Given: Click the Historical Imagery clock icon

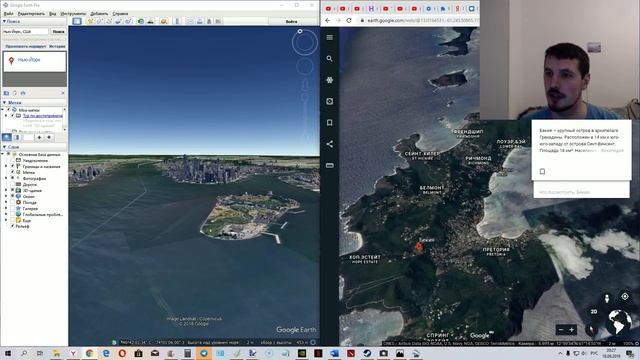Looking at the screenshot, I should (x=141, y=21).
